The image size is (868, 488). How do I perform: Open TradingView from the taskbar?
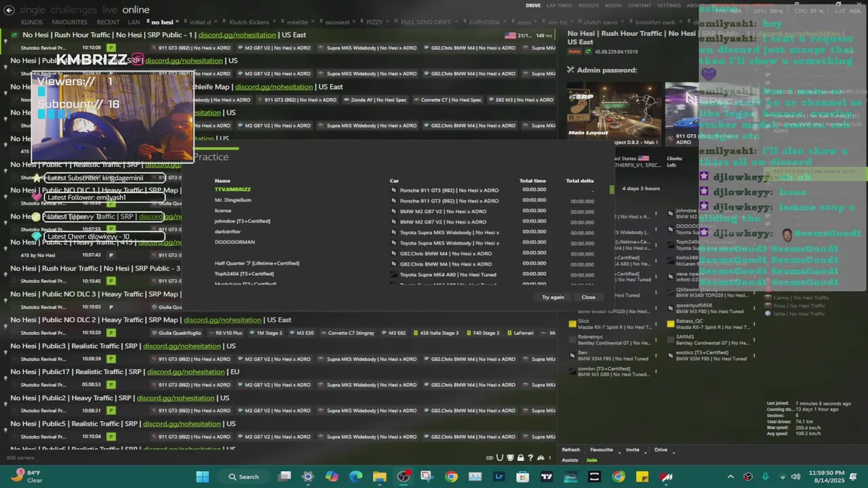(547, 476)
